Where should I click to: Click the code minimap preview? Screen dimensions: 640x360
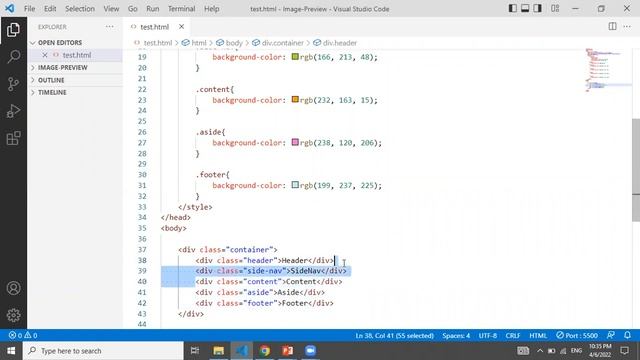click(x=607, y=69)
